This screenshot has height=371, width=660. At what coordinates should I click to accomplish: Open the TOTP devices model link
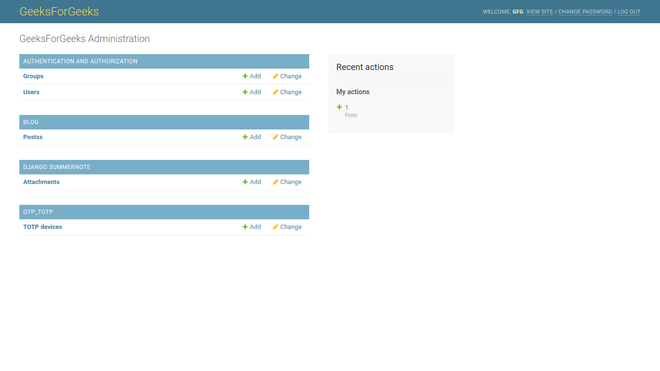43,227
